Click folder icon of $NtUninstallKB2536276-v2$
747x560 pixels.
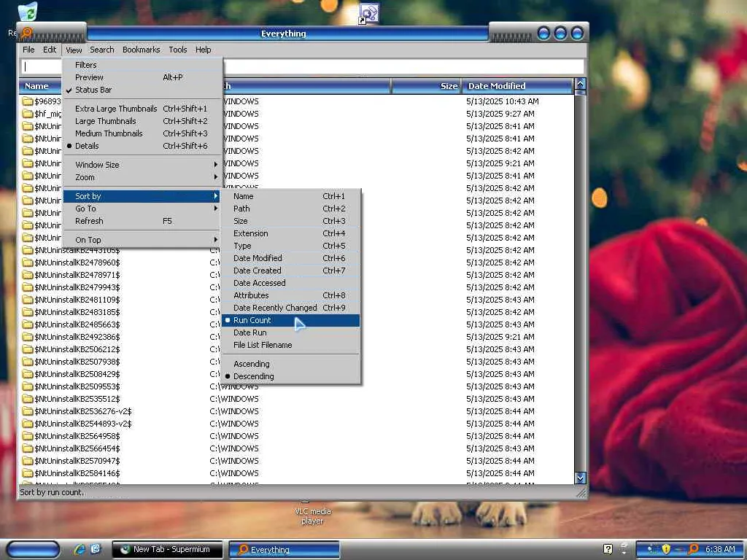[28, 411]
